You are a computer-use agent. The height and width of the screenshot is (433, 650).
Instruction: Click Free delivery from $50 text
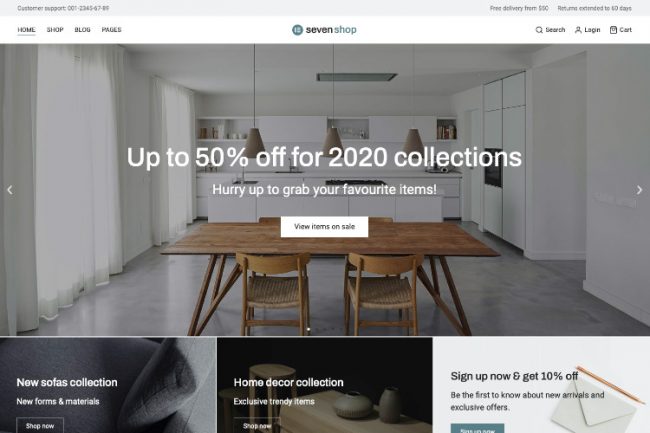point(519,8)
